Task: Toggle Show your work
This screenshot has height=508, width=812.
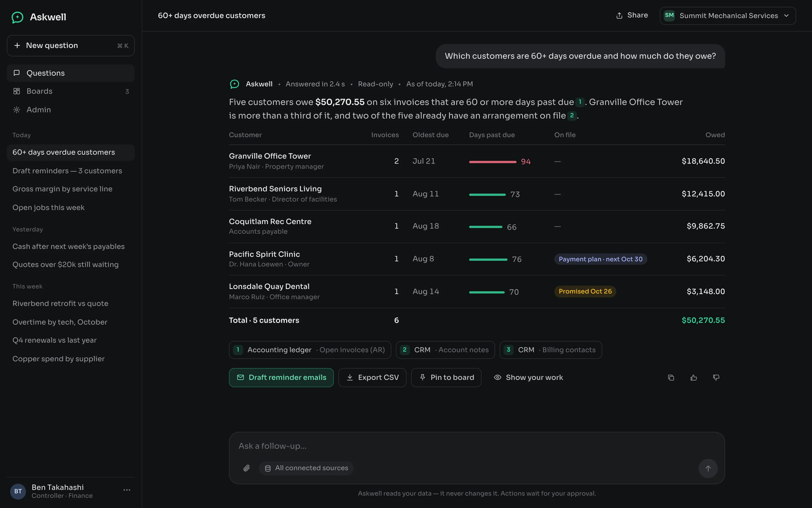Action: coord(528,378)
